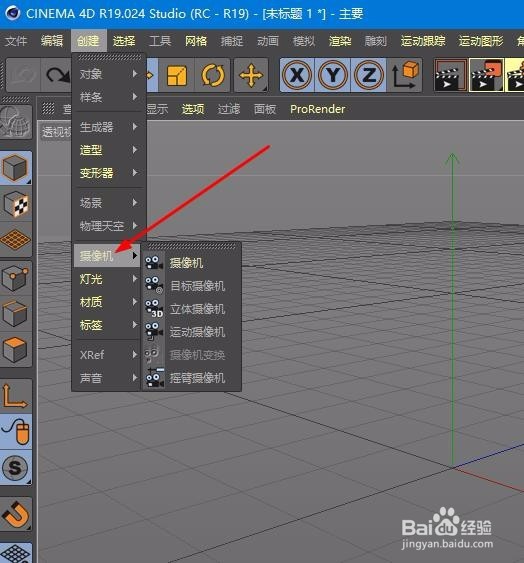Open the 工具 menu
The height and width of the screenshot is (563, 524).
[x=160, y=41]
